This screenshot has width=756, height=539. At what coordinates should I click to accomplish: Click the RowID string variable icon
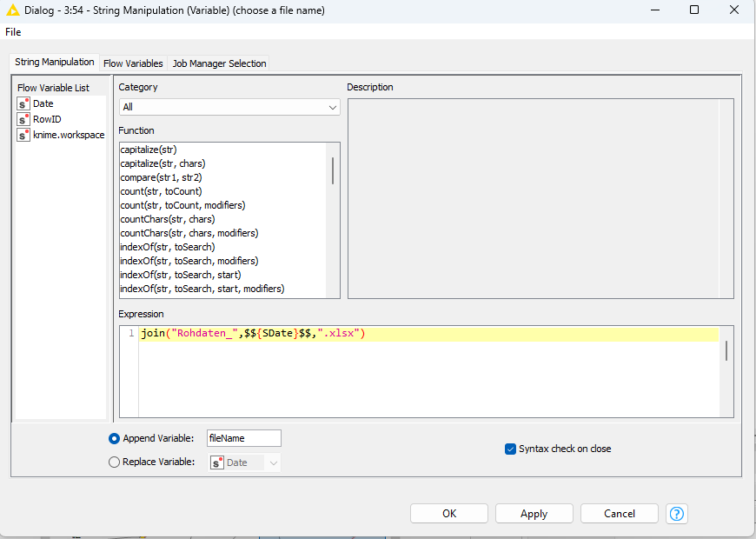click(23, 120)
